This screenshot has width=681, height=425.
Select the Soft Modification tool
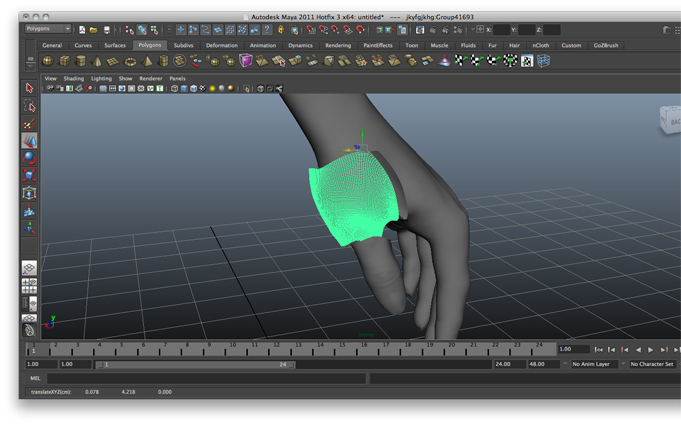click(29, 211)
